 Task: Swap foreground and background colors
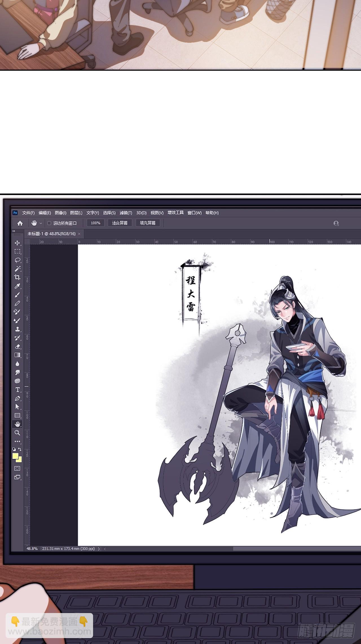pyautogui.click(x=20, y=449)
